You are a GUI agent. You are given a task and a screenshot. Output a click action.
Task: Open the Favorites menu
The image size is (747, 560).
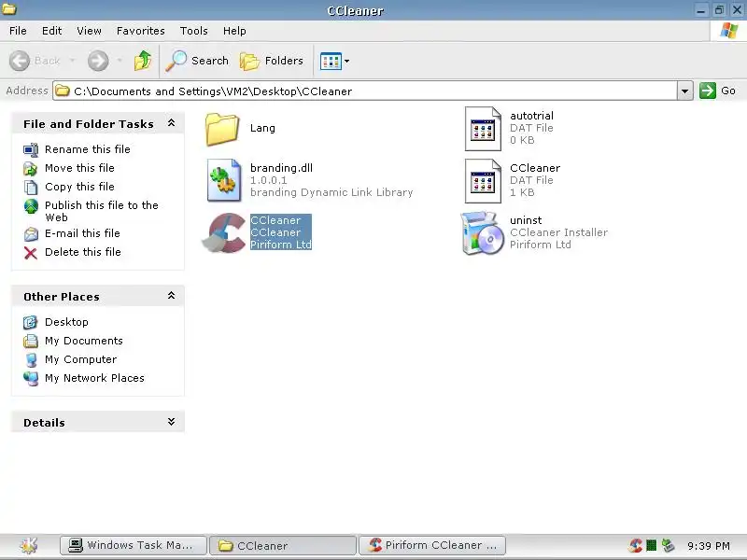[141, 31]
